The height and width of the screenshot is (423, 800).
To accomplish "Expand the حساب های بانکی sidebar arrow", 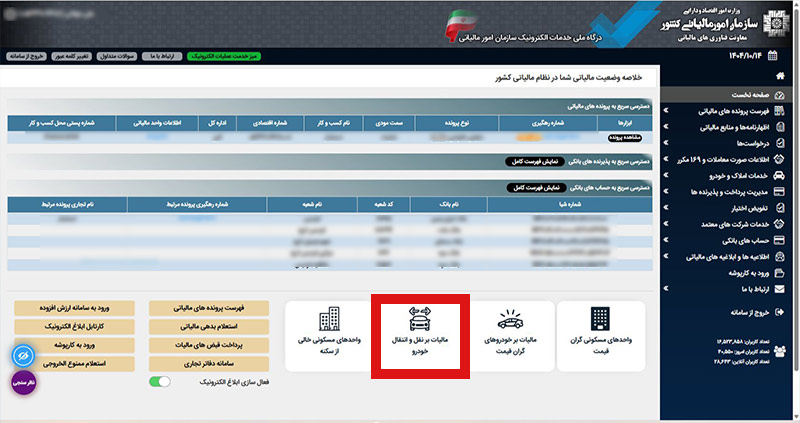I will coord(666,240).
